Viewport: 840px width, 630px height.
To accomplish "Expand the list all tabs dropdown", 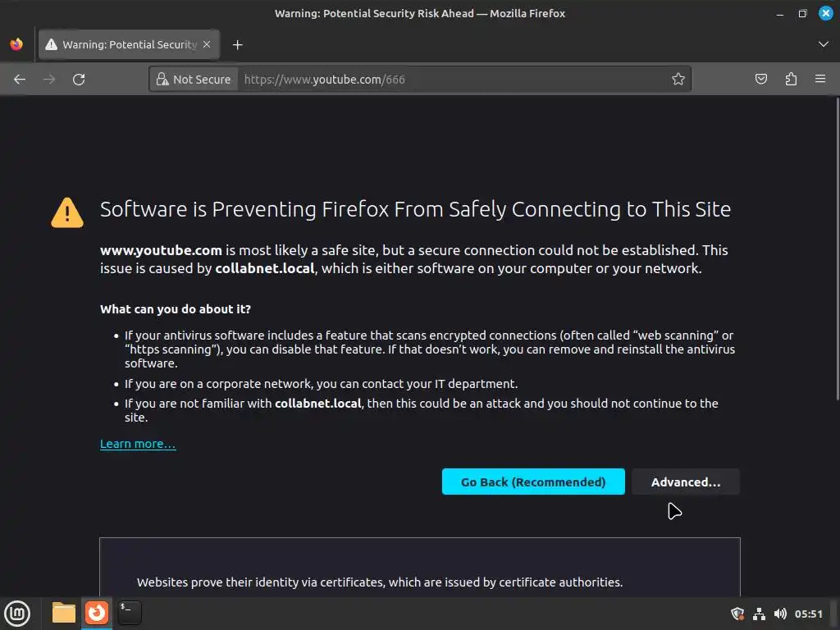I will (824, 44).
